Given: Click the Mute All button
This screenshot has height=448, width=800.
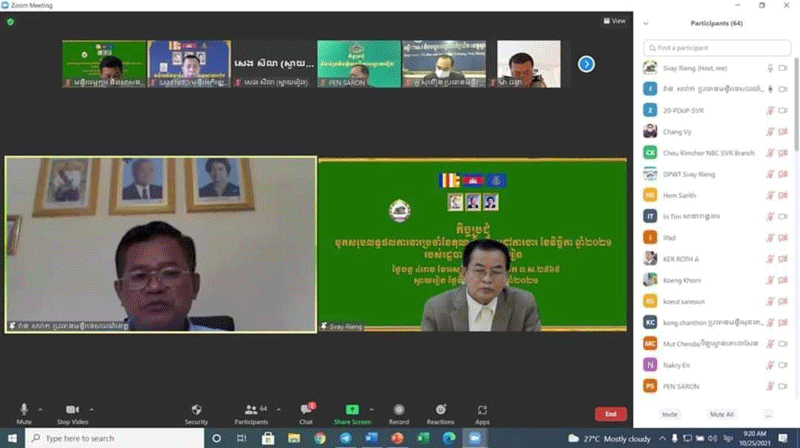Looking at the screenshot, I should click(722, 414).
